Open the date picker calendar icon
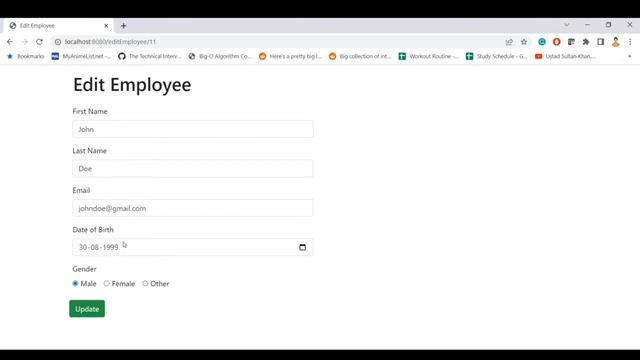Screen dimensions: 640x360 tap(302, 247)
